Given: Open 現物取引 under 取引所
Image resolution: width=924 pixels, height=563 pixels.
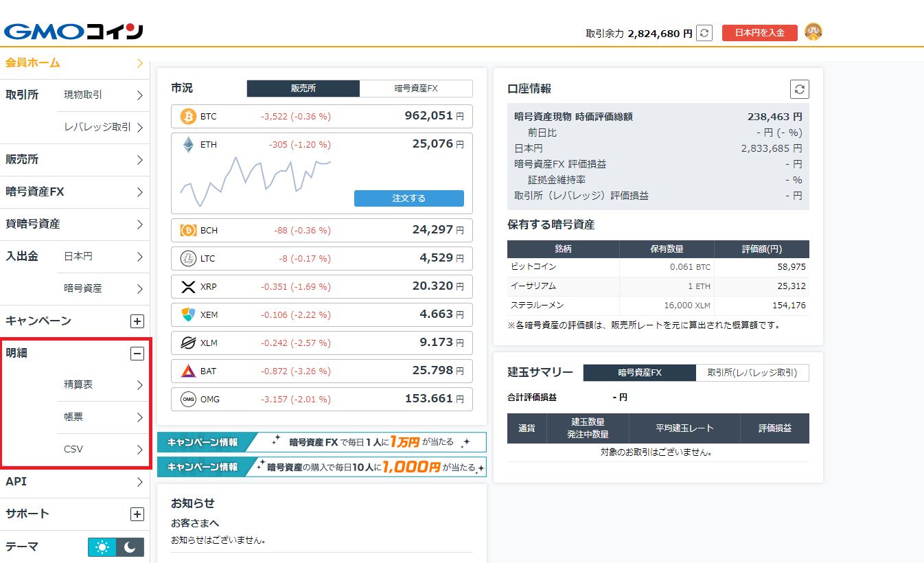Looking at the screenshot, I should click(x=103, y=95).
